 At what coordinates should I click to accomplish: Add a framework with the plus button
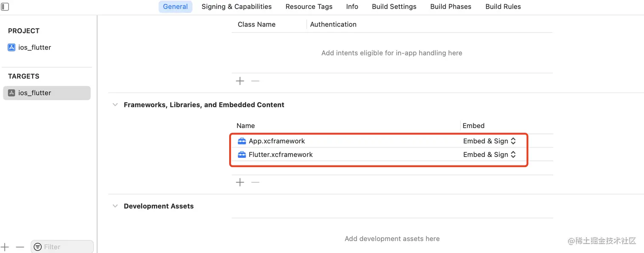[x=240, y=183]
